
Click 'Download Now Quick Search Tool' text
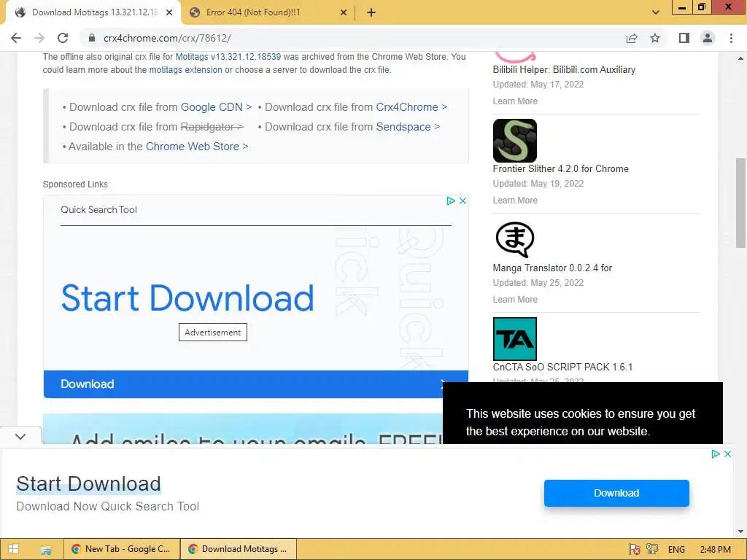tap(108, 506)
